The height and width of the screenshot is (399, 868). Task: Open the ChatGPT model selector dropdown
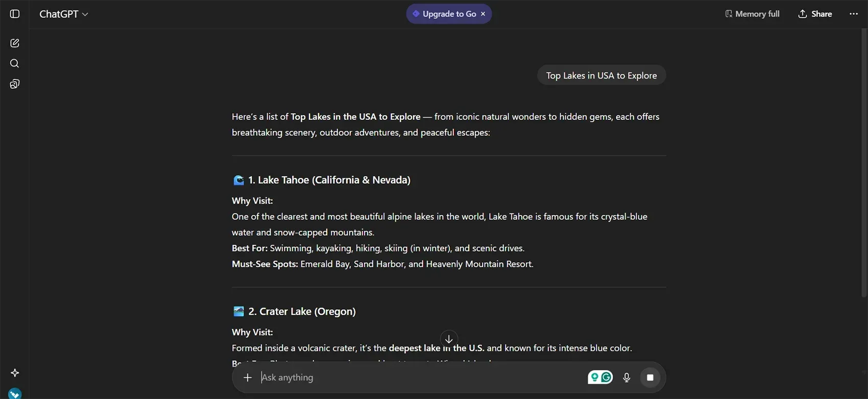64,14
